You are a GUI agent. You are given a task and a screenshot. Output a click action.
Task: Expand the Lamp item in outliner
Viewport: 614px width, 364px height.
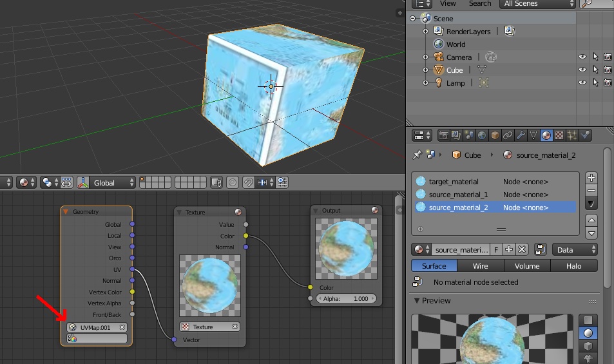click(x=426, y=83)
